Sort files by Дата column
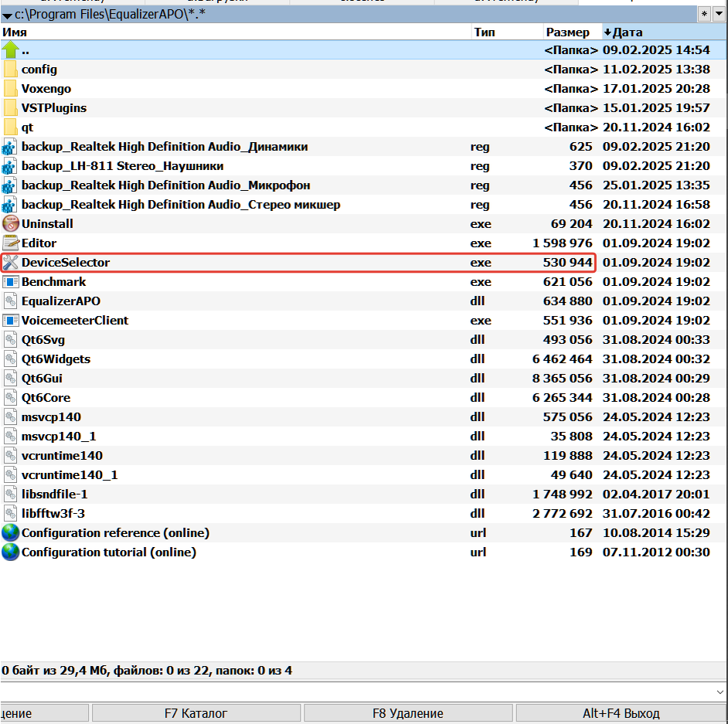This screenshot has width=728, height=724. (x=665, y=32)
